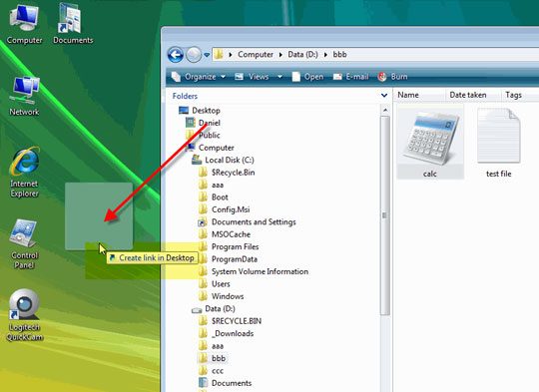Select the _Downloads folder
This screenshot has width=539, height=392.
tap(227, 333)
